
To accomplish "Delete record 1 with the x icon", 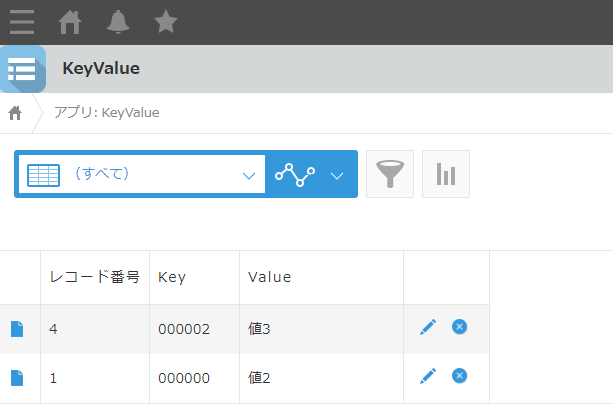I will [459, 376].
